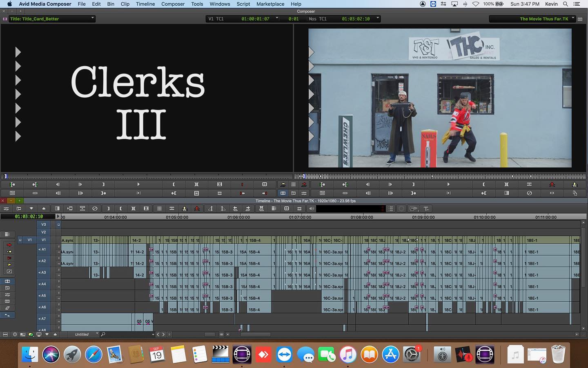Image resolution: width=588 pixels, height=368 pixels.
Task: Open Untitled timeline view menu
Action: coord(86,334)
